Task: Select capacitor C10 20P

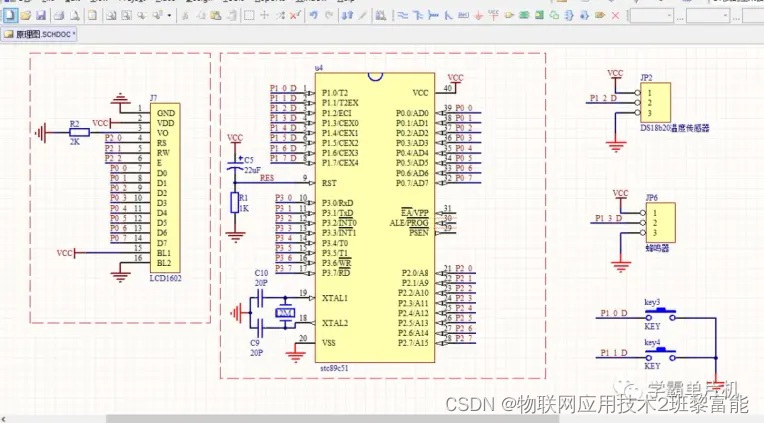Action: coord(260,297)
